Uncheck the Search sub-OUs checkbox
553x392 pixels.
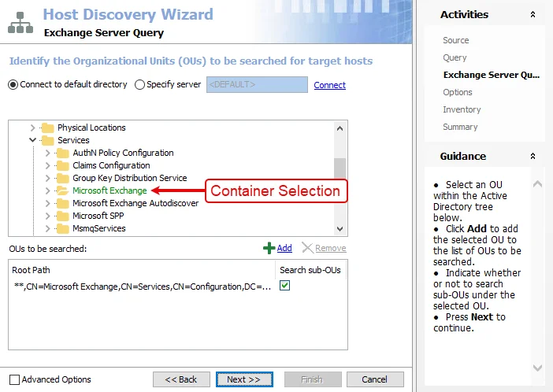point(284,286)
